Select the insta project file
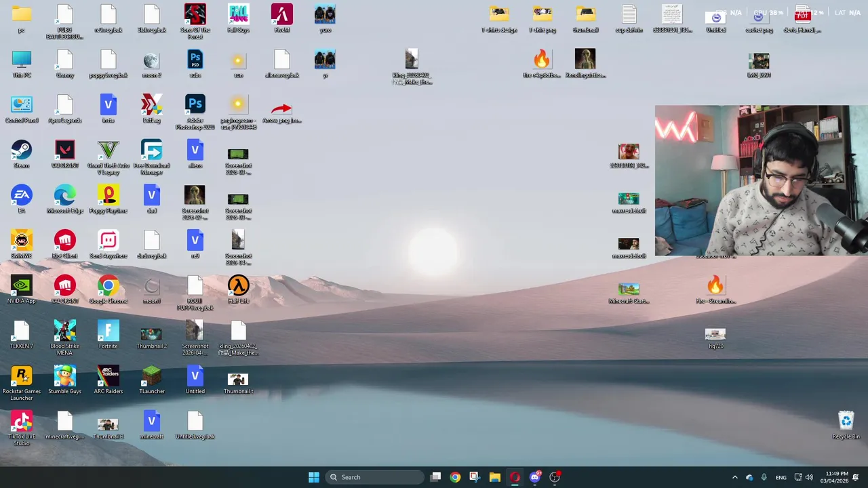868x488 pixels. point(108,109)
